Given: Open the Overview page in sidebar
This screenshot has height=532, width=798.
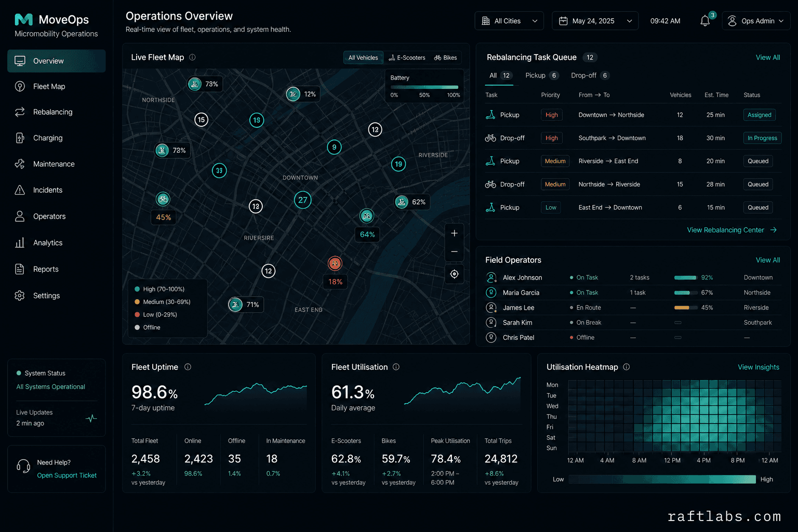Looking at the screenshot, I should point(57,61).
